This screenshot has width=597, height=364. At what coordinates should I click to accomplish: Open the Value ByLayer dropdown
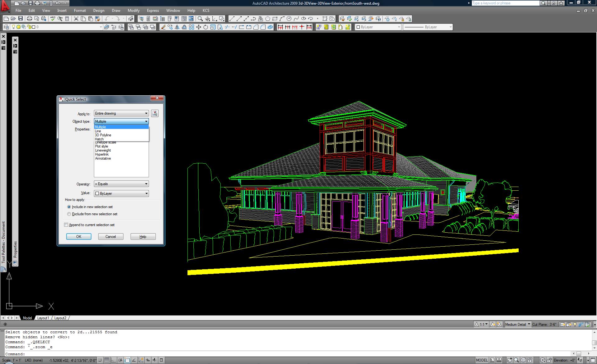pos(121,193)
